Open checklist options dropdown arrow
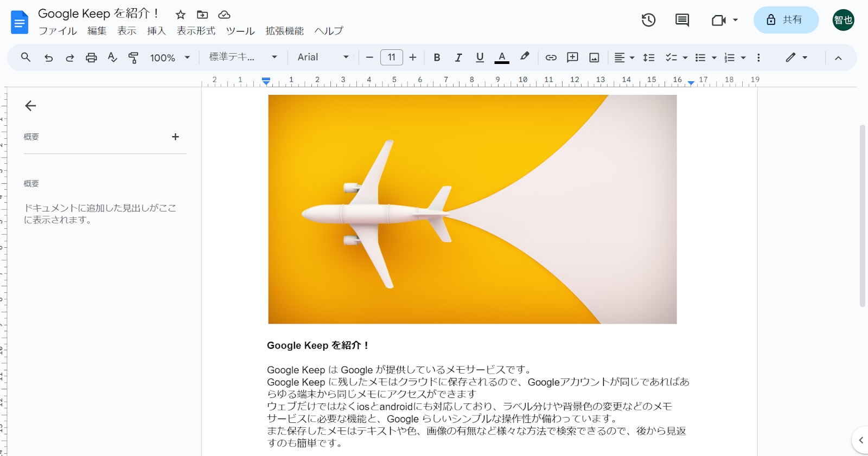The width and height of the screenshot is (868, 456). point(685,57)
